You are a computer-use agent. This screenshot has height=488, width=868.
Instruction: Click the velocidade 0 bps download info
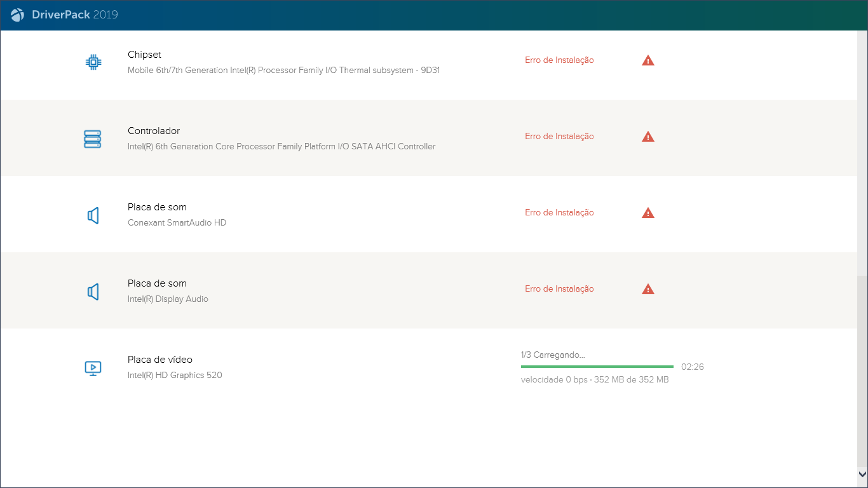pos(595,380)
